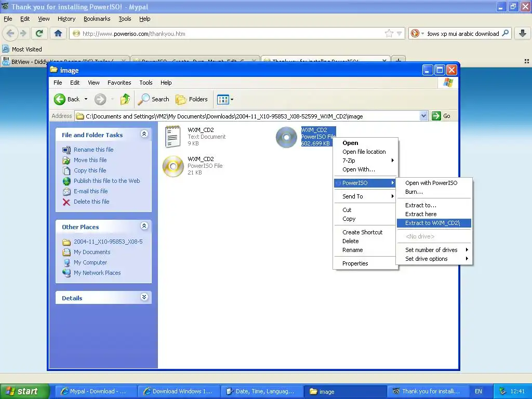Click Publish this file to the Web

point(107,181)
